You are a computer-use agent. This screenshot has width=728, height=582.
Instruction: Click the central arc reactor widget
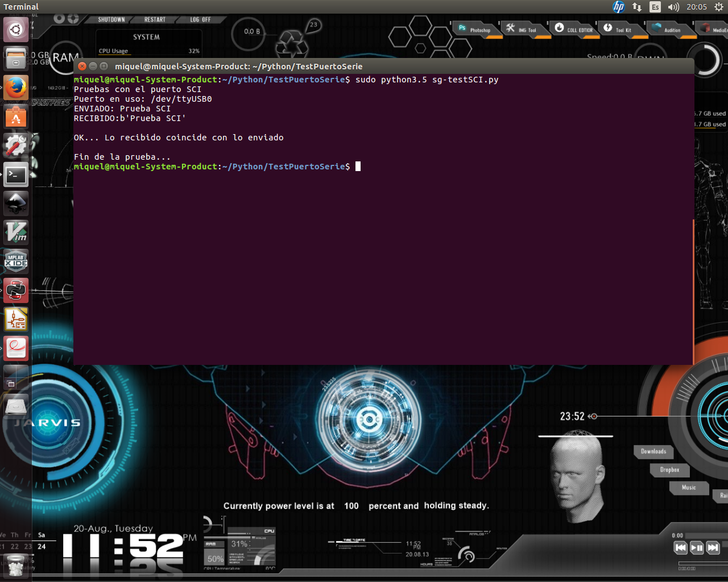coord(369,420)
